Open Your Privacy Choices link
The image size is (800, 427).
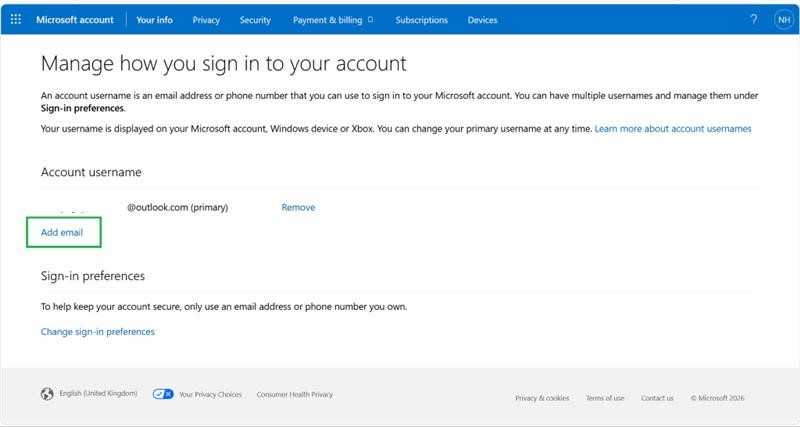click(x=210, y=394)
